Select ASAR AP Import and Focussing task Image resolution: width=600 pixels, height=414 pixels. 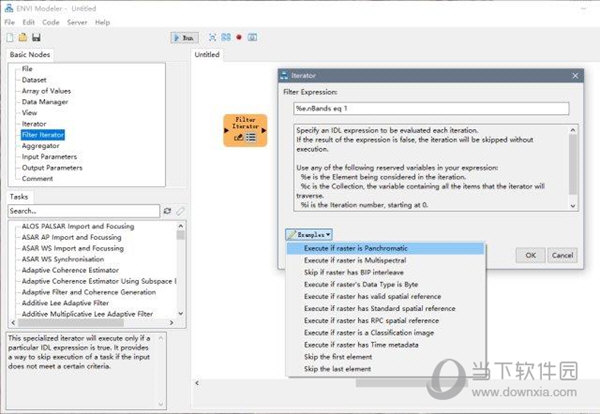(72, 237)
